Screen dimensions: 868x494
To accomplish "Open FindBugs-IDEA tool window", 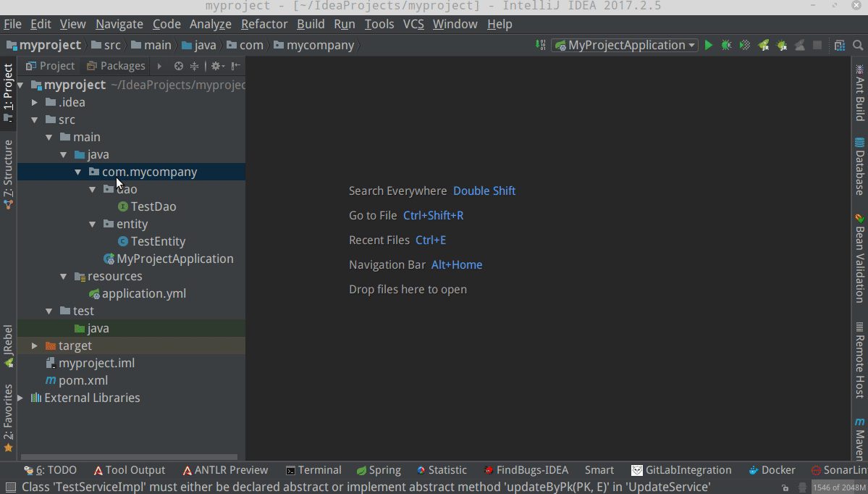I will 526,470.
